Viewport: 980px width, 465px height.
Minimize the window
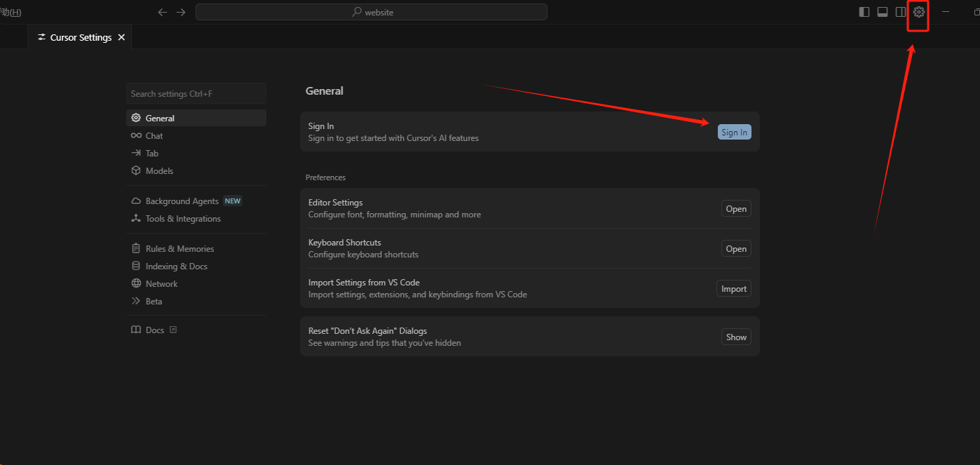pos(946,12)
